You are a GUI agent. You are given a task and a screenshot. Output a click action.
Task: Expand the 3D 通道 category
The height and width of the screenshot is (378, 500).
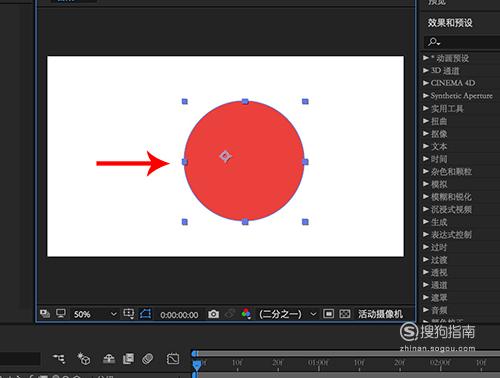tap(426, 71)
